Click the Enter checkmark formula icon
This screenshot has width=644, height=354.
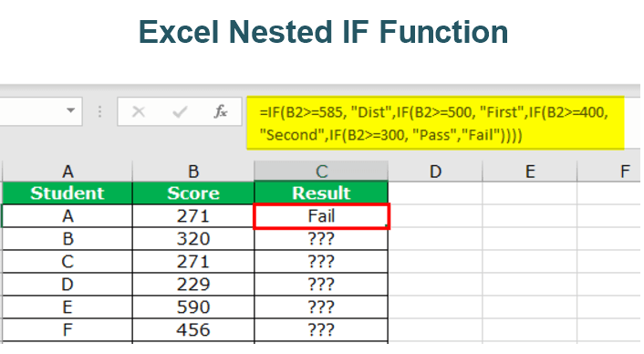tap(180, 111)
